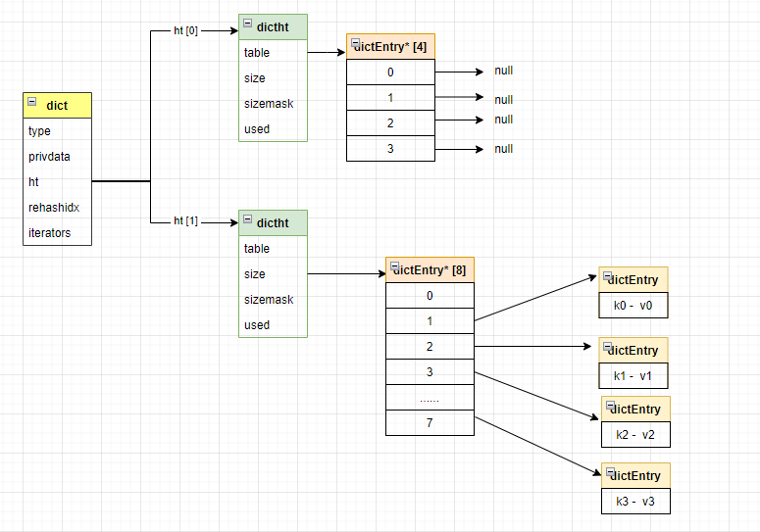Click collapse icon on k1 - v1 dictEntry
This screenshot has width=760, height=532.
(x=608, y=348)
